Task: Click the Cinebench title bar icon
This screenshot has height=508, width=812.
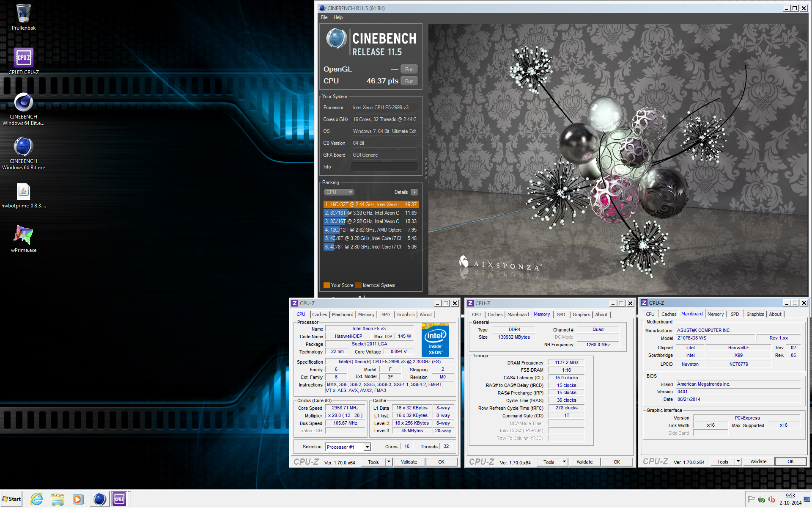Action: [322, 8]
